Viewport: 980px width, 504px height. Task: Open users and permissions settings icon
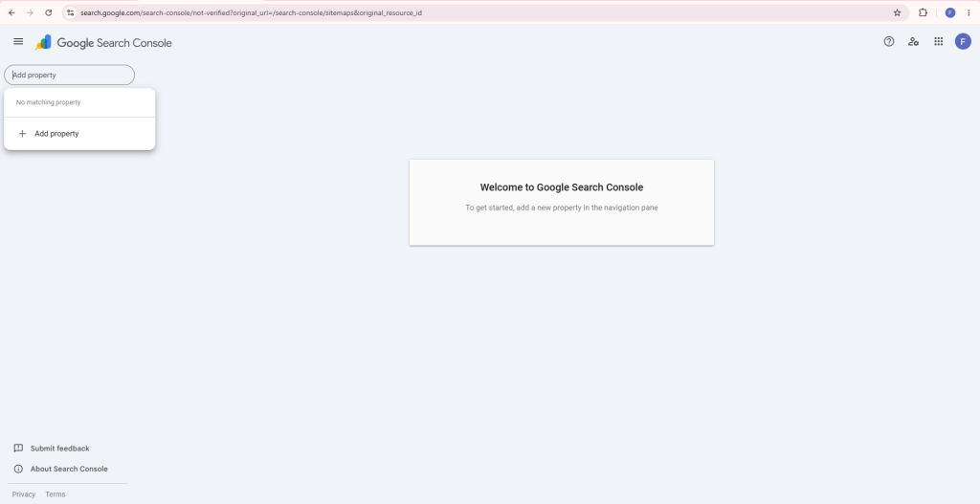[913, 41]
